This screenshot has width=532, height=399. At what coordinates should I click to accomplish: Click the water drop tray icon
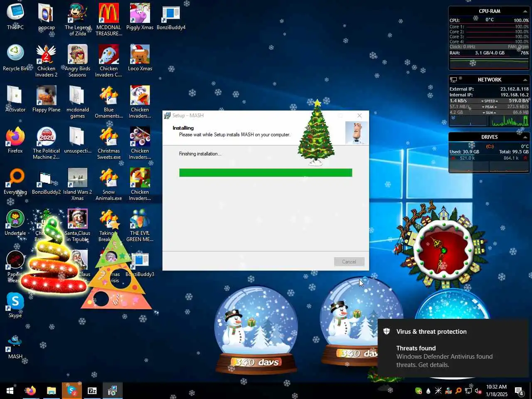coord(429,391)
